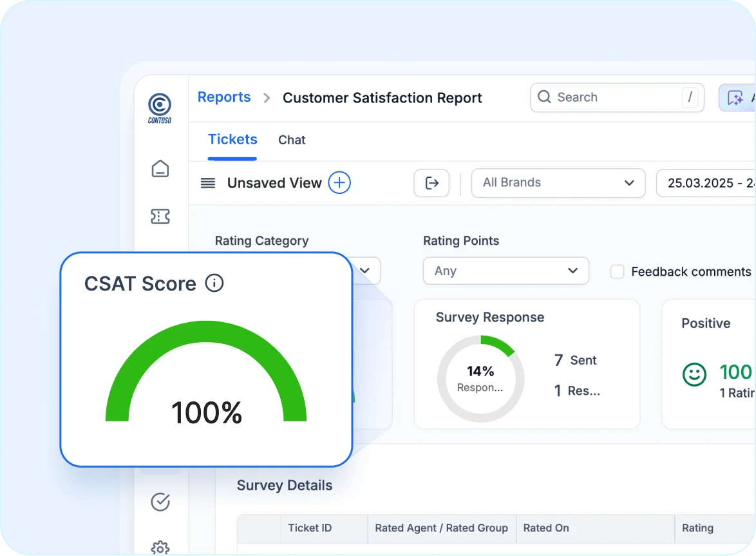
Task: Click the plus button next to Unsaved View
Action: (339, 183)
